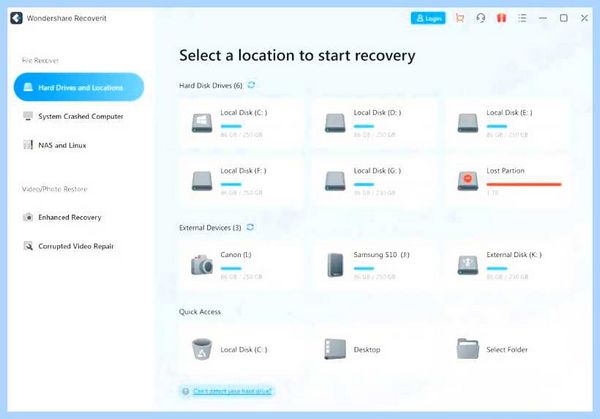Select the Canon (I:) camera icon
This screenshot has width=600, height=419.
202,265
